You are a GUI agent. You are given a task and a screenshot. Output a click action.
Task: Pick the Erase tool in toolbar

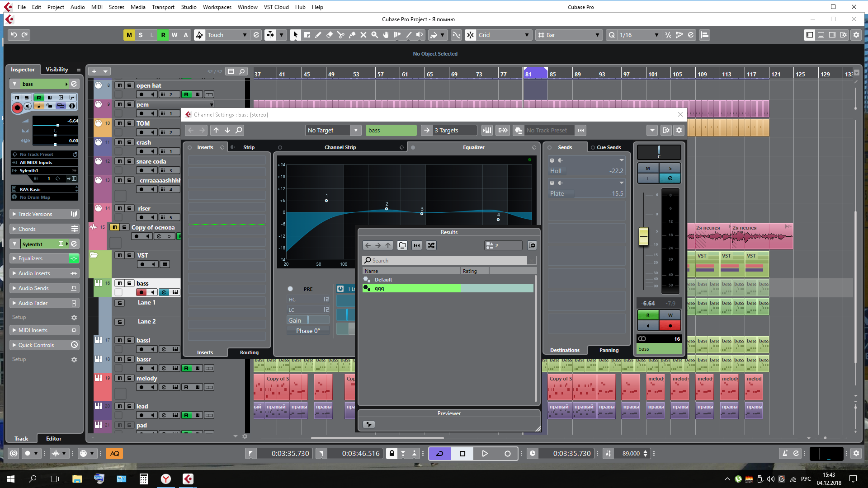coord(329,35)
